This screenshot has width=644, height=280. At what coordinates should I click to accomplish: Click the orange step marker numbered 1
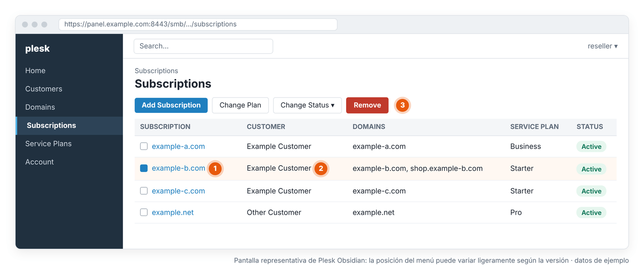pos(215,168)
